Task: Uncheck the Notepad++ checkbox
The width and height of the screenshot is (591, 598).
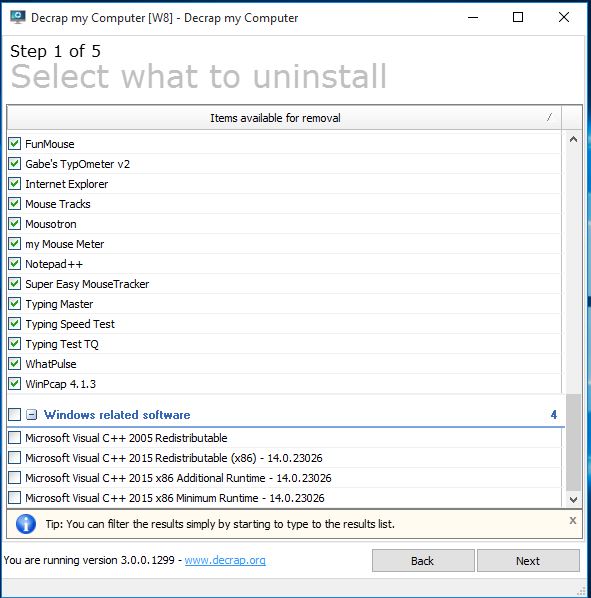Action: coord(14,264)
